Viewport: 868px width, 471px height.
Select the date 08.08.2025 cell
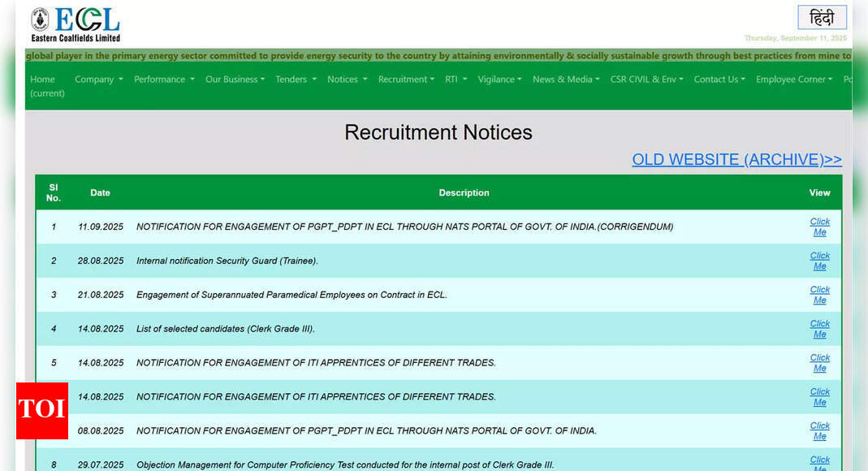pyautogui.click(x=100, y=431)
